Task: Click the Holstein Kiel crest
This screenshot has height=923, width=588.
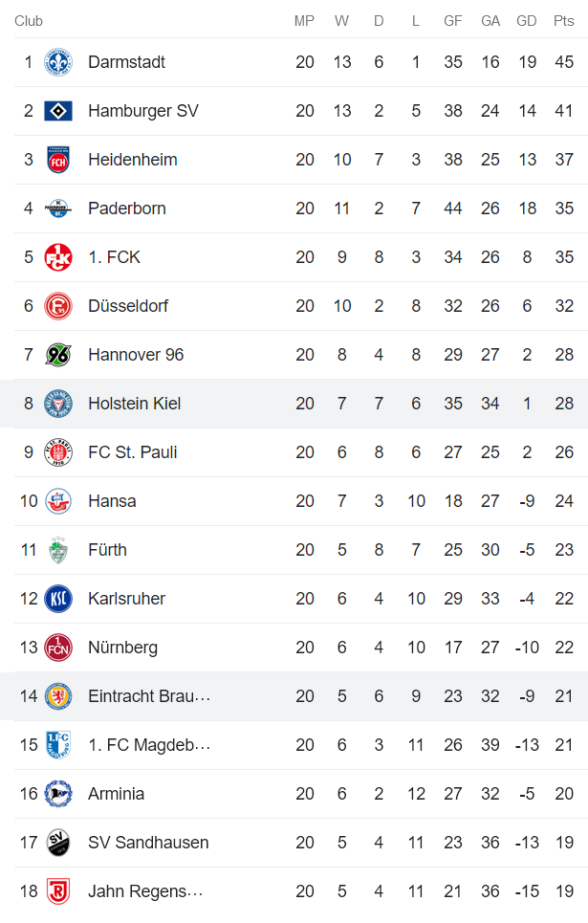Action: (x=58, y=404)
